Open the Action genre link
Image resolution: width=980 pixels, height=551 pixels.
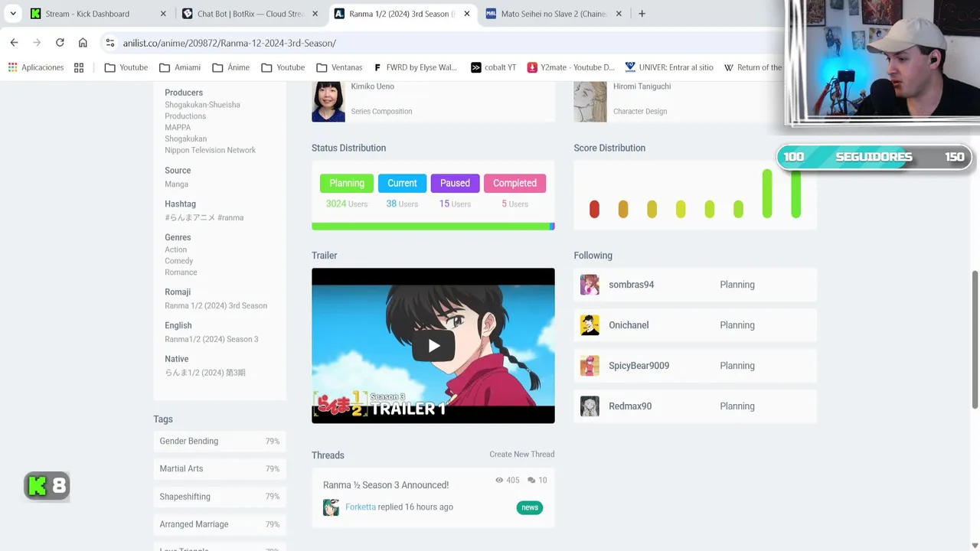coord(175,249)
